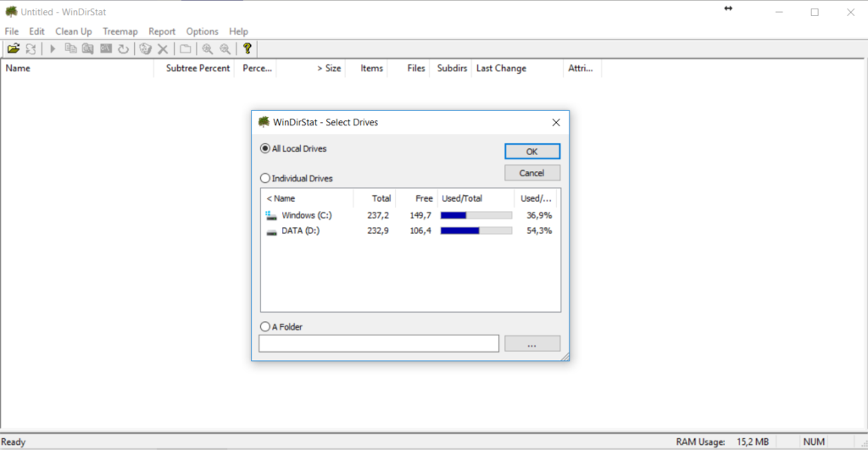868x450 pixels.
Task: Click the Items column header
Action: pyautogui.click(x=366, y=68)
